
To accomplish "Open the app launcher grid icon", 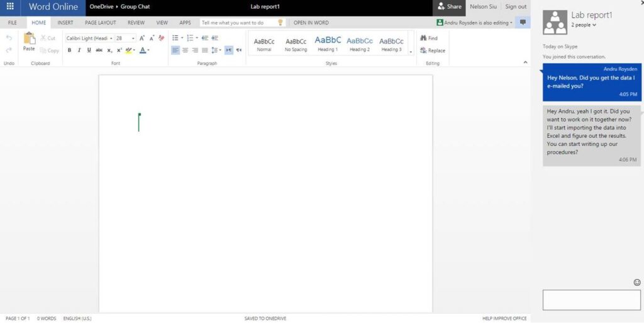I will [x=10, y=7].
